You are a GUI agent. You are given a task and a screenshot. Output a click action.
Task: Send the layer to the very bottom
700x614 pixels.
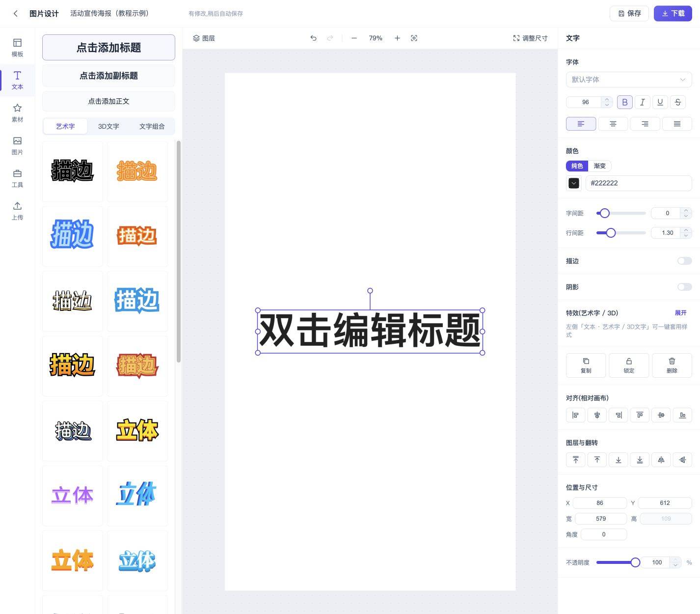[x=640, y=460]
